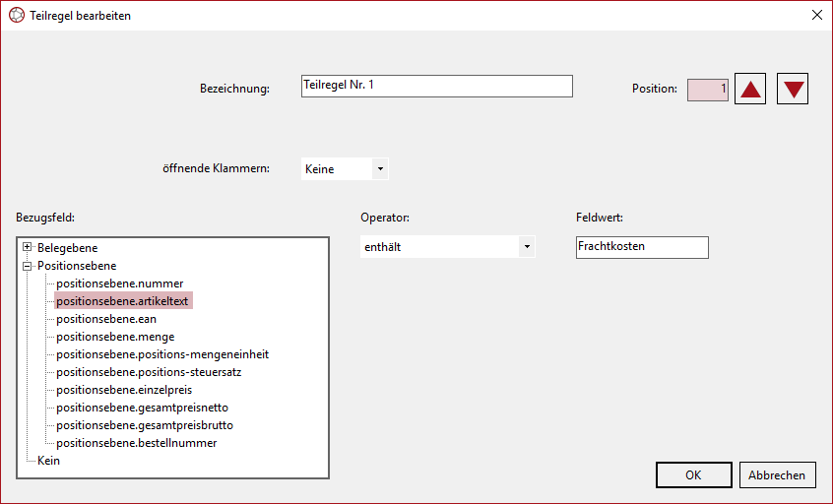833x504 pixels.
Task: Select positionsebene.nummer in the tree
Action: [x=119, y=283]
